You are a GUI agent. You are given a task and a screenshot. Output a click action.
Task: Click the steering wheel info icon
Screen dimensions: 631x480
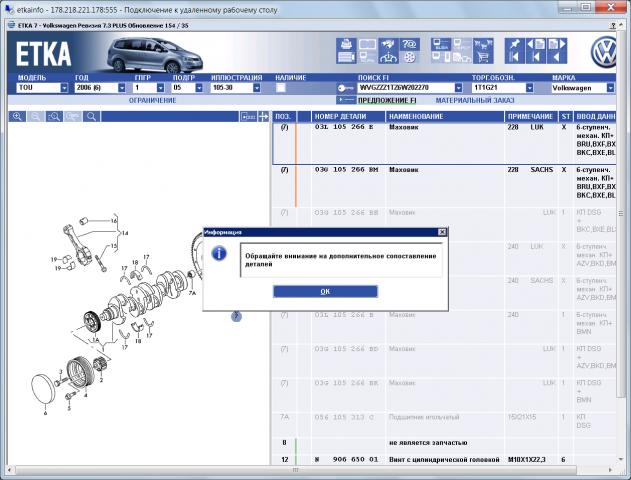388,57
